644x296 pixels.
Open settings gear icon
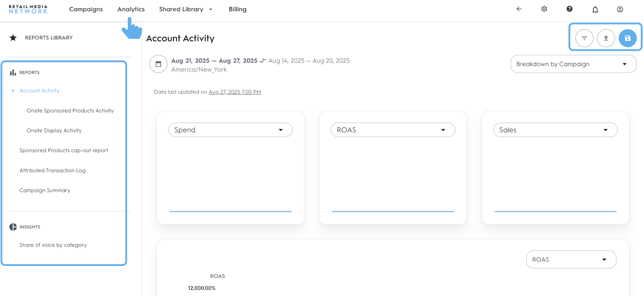[544, 9]
